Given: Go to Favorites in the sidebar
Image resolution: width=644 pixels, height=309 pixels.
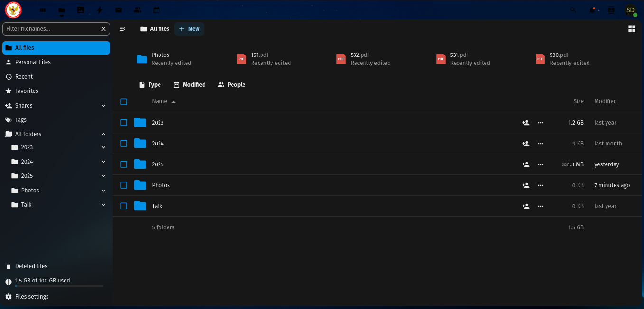Looking at the screenshot, I should [27, 91].
